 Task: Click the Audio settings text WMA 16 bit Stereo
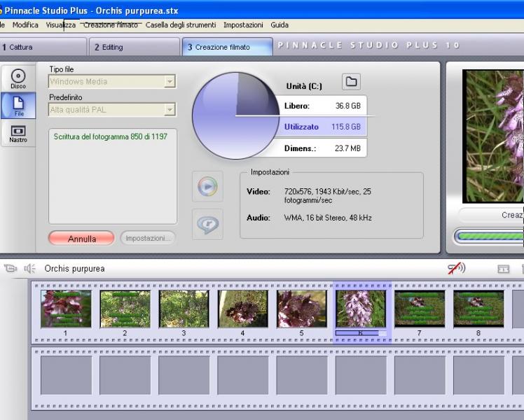click(x=328, y=218)
